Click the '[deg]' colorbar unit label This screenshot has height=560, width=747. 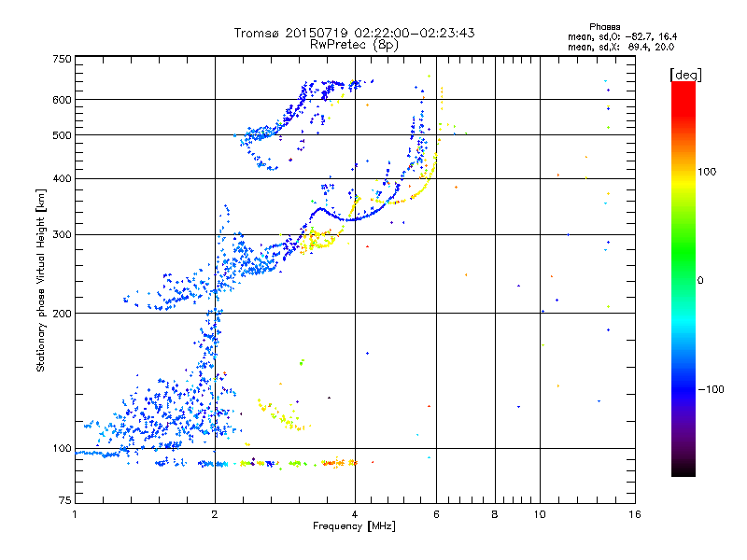pos(685,75)
